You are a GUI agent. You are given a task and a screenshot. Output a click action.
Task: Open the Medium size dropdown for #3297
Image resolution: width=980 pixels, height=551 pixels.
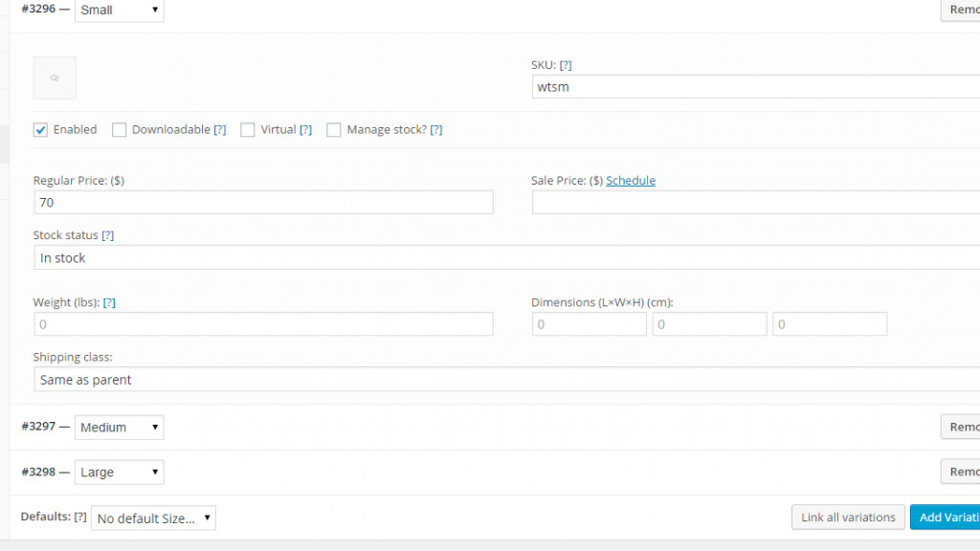120,428
